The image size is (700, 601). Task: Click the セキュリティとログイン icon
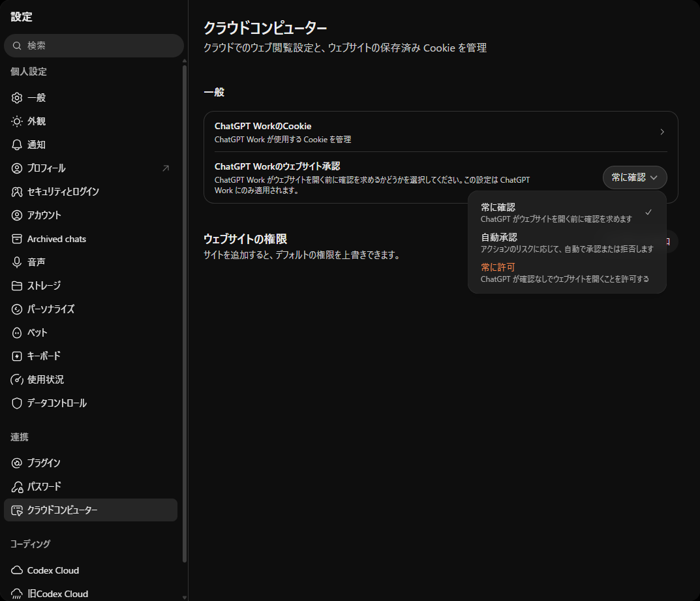pos(17,192)
